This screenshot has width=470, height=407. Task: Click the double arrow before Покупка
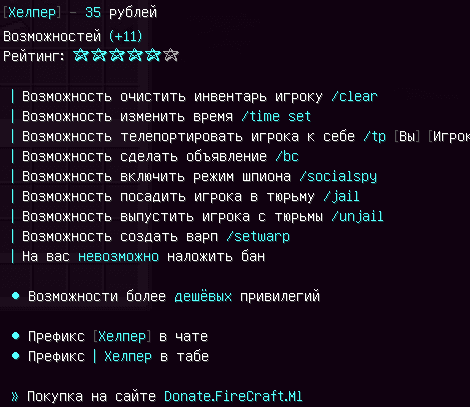[x=15, y=396]
